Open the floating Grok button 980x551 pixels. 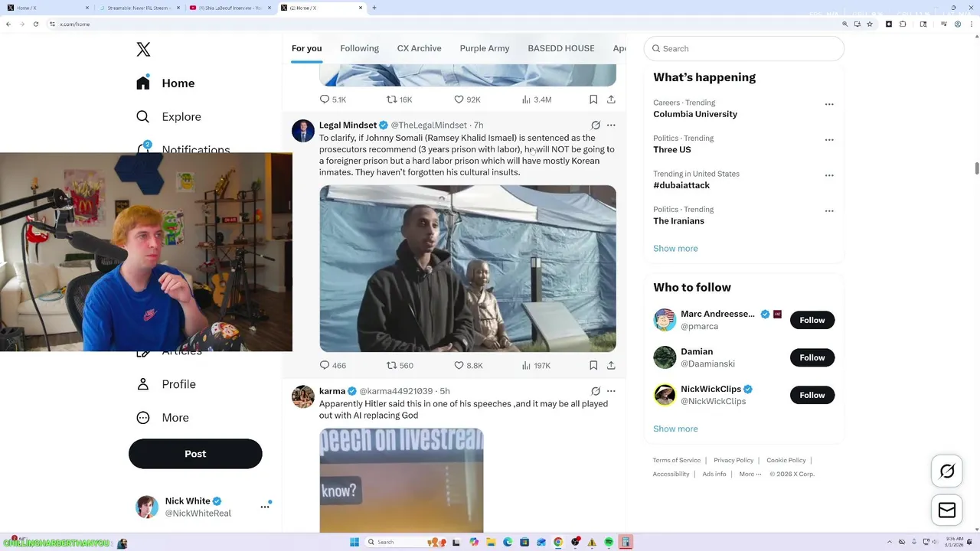click(947, 471)
